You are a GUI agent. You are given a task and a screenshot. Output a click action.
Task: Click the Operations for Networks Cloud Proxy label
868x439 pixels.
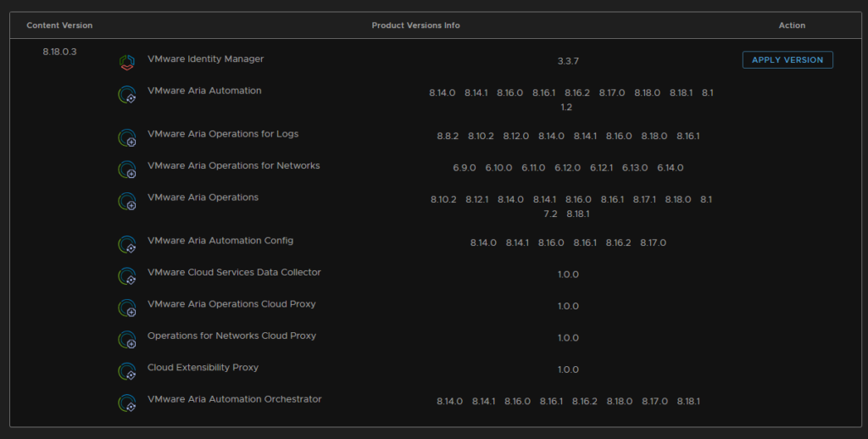coord(231,336)
